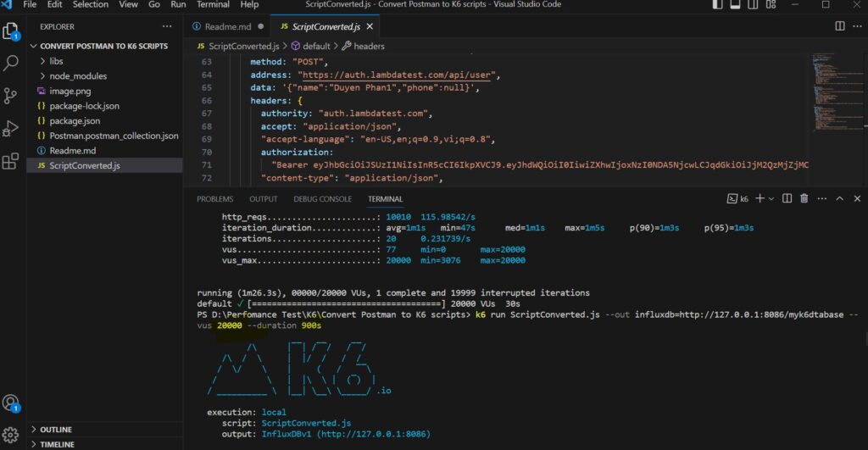Switch to the PROBLEMS panel tab
Viewport: 868px width, 450px height.
tap(214, 198)
